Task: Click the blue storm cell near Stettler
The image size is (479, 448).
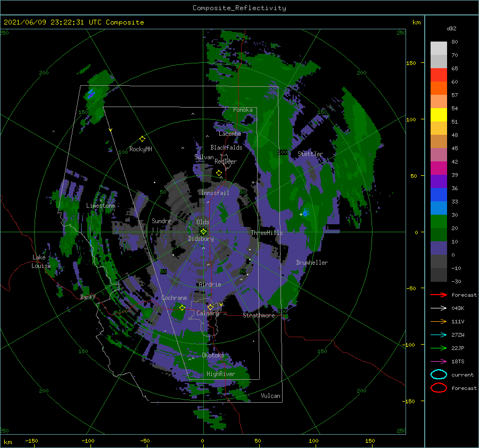Action: (306, 213)
